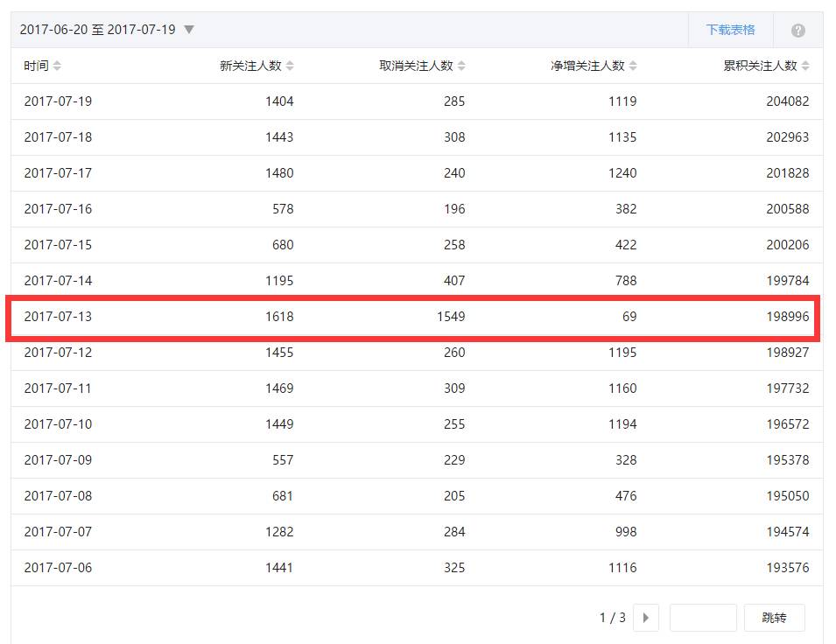Viewport: 836px width, 644px height.
Task: Select the 2017-07-06 row date
Action: (58, 568)
